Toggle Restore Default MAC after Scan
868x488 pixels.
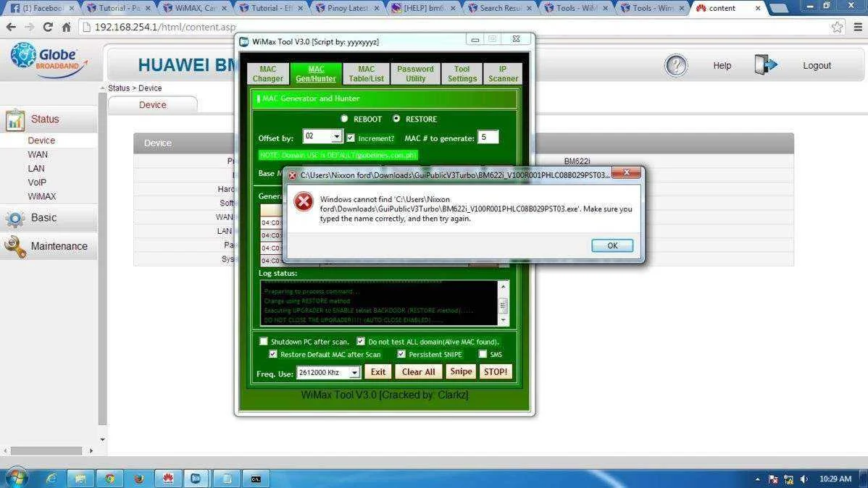273,354
